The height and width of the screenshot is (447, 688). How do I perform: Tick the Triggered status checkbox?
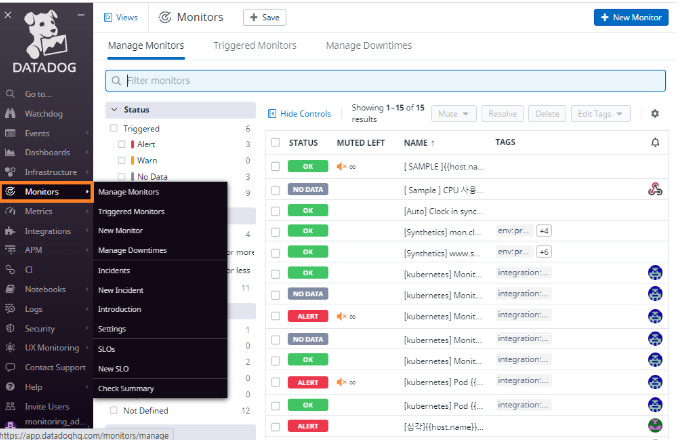[x=114, y=128]
